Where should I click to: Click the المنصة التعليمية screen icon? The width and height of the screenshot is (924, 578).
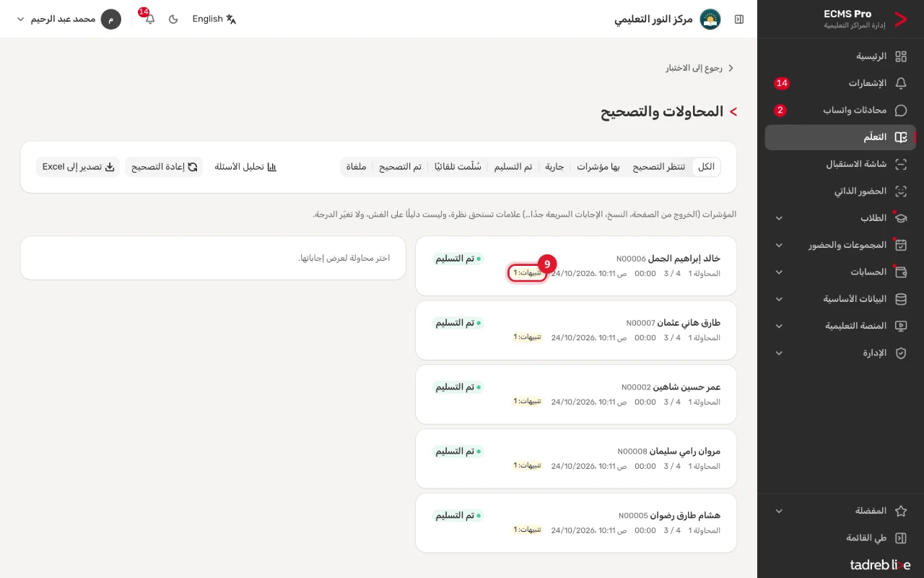coord(900,326)
